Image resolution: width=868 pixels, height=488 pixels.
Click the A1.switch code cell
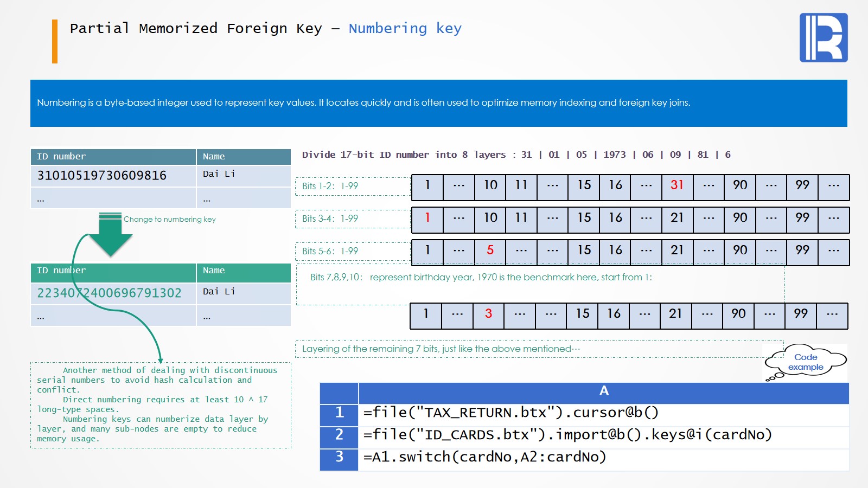point(603,457)
